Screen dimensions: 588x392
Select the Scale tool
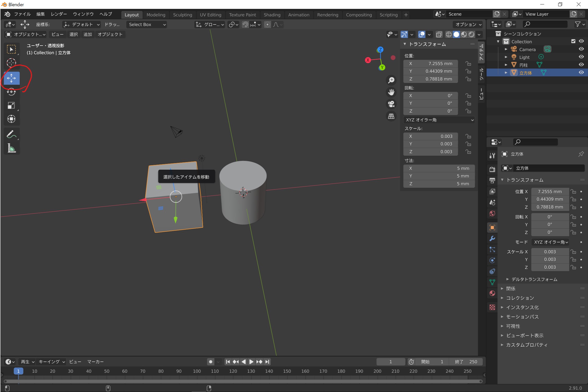click(11, 106)
